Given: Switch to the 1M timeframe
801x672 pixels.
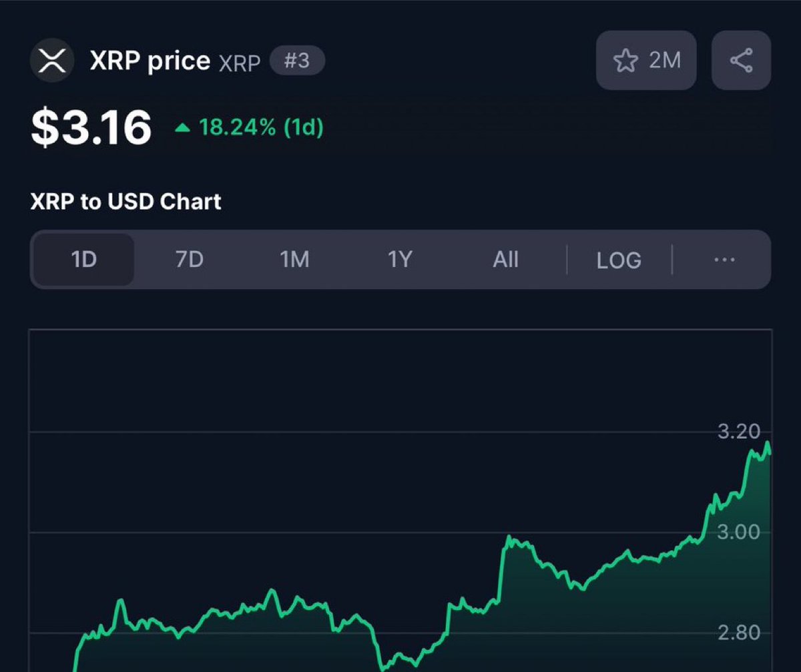Looking at the screenshot, I should 294,260.
